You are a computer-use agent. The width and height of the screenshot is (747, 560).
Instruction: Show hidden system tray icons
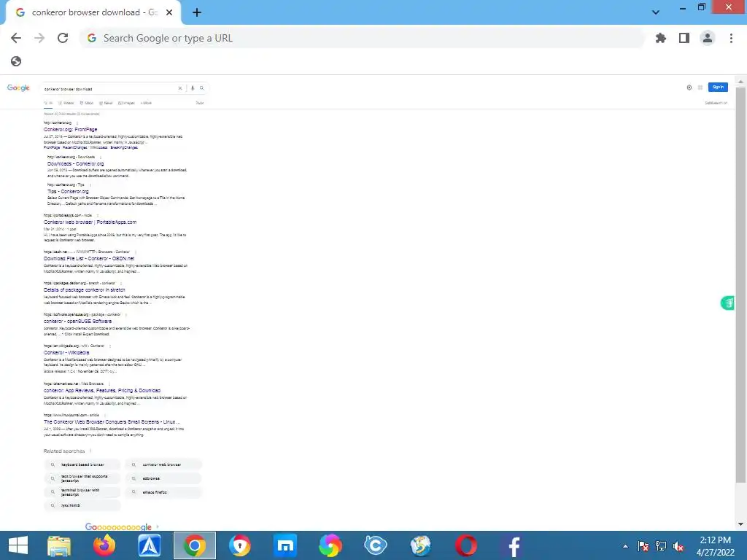click(x=625, y=546)
